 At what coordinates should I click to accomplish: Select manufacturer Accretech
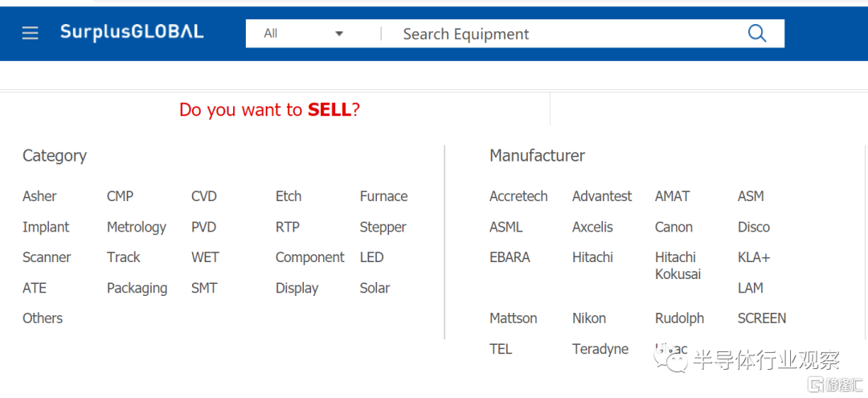(x=518, y=196)
